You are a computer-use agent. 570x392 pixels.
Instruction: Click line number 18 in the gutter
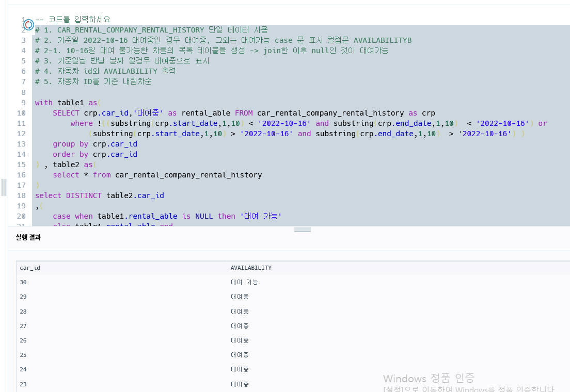[22, 196]
